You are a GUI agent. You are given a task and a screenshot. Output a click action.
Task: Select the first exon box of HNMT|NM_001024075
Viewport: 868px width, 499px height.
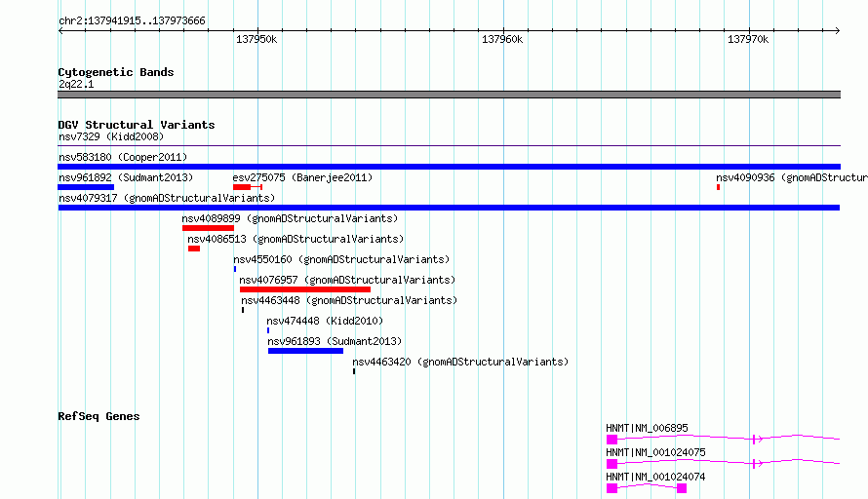612,464
